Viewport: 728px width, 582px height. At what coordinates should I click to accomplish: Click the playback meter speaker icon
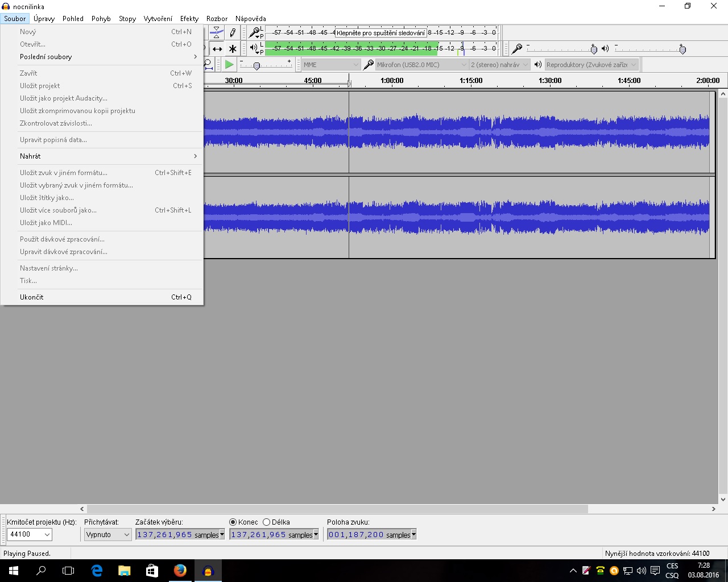pos(254,48)
